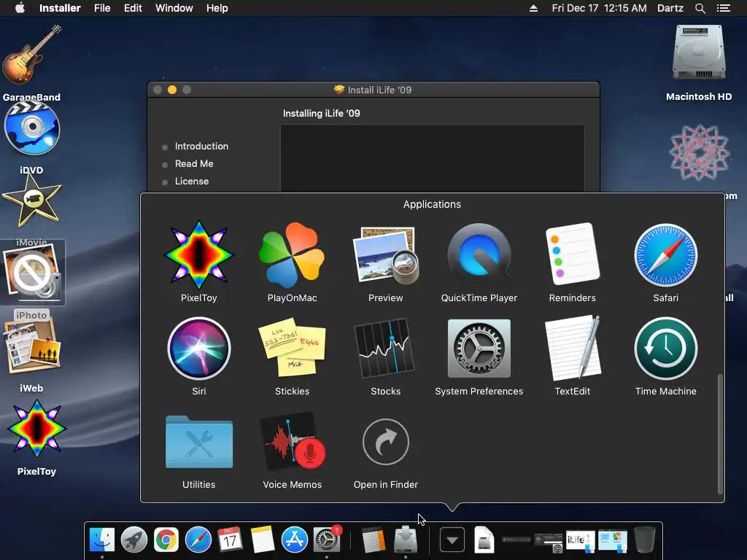Select the iMovie star desktop icon
Image resolution: width=747 pixels, height=560 pixels.
click(x=32, y=201)
